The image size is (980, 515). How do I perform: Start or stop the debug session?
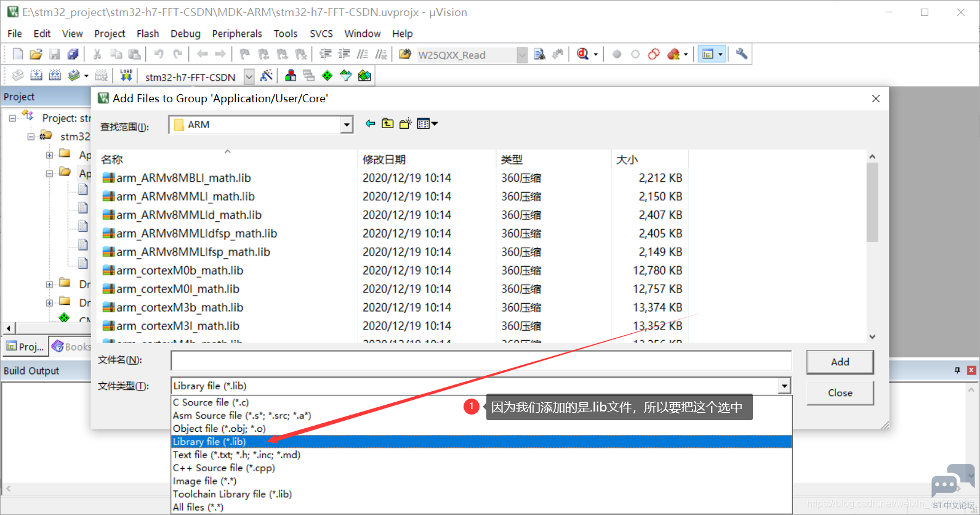tap(582, 54)
